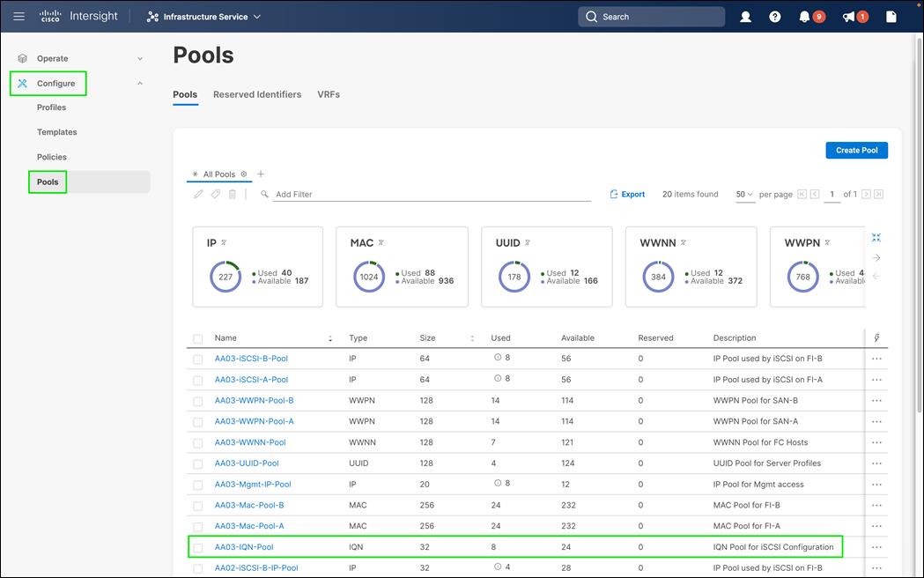The height and width of the screenshot is (578, 924).
Task: Click the IP pool usage donut chart
Action: (x=225, y=276)
